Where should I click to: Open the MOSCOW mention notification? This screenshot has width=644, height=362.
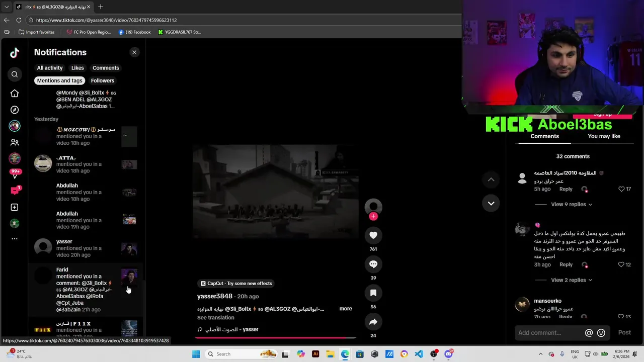[86, 136]
